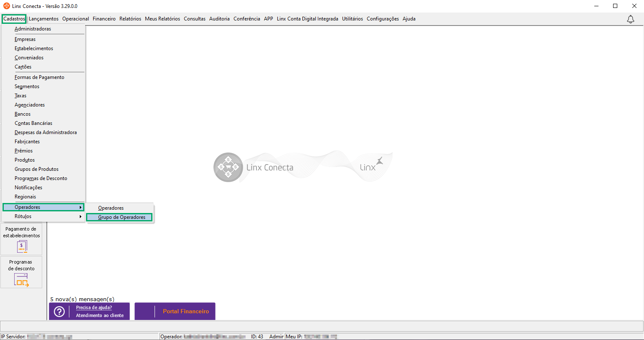The width and height of the screenshot is (644, 340).
Task: Open the Cadastros menu
Action: point(14,19)
